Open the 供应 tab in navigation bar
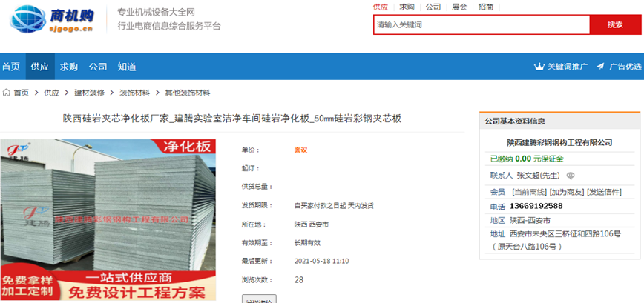Image resolution: width=644 pixels, height=303 pixels. coord(40,67)
